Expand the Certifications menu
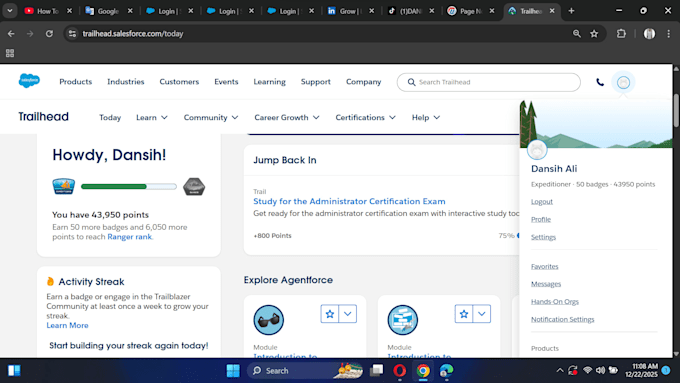The height and width of the screenshot is (383, 680). (x=366, y=118)
